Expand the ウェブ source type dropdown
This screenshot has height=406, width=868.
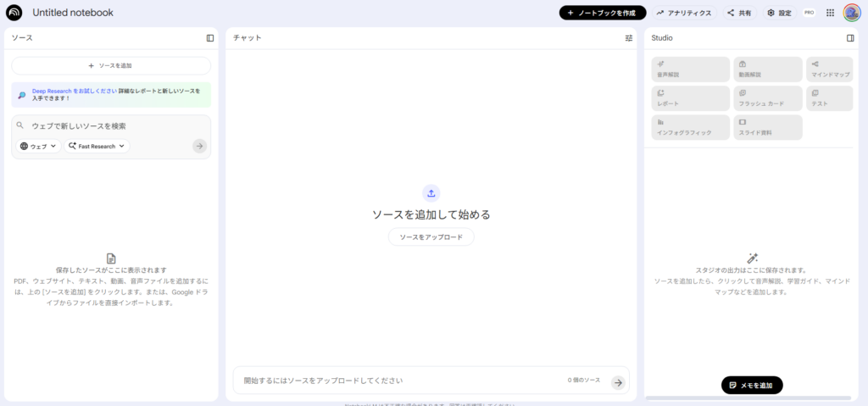point(39,146)
